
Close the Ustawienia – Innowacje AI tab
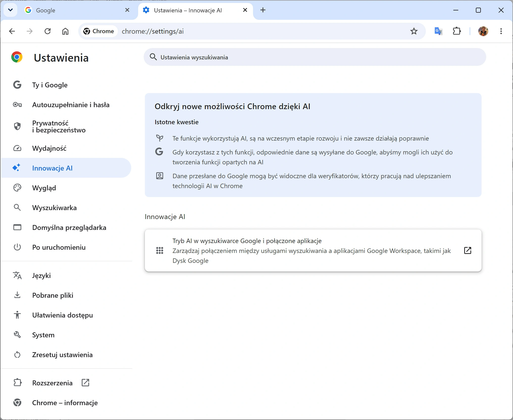[245, 10]
